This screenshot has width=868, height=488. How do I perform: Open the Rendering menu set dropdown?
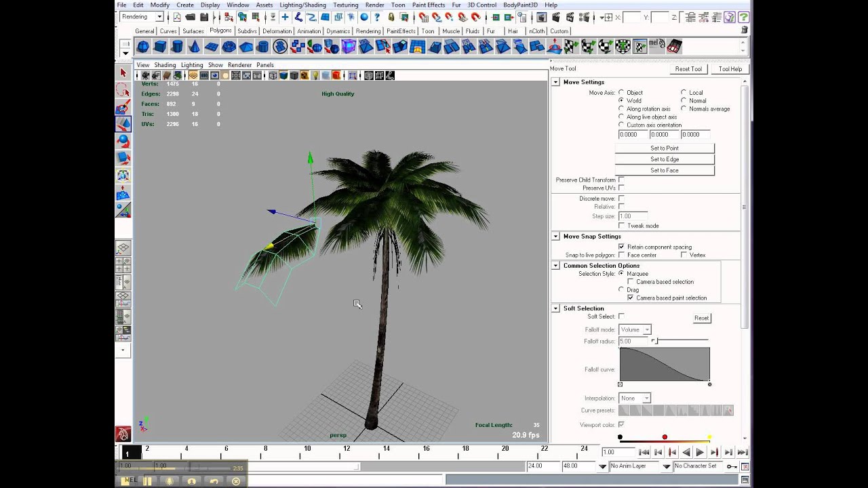(142, 17)
